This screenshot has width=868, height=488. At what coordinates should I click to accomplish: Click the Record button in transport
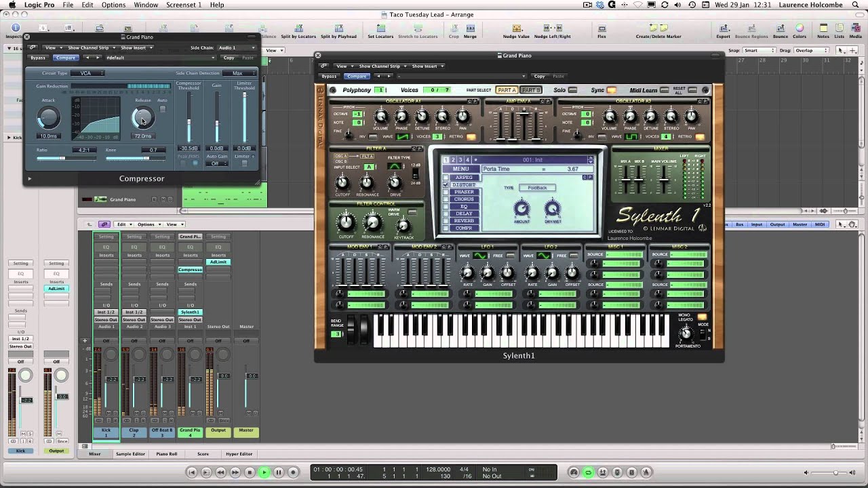point(293,472)
